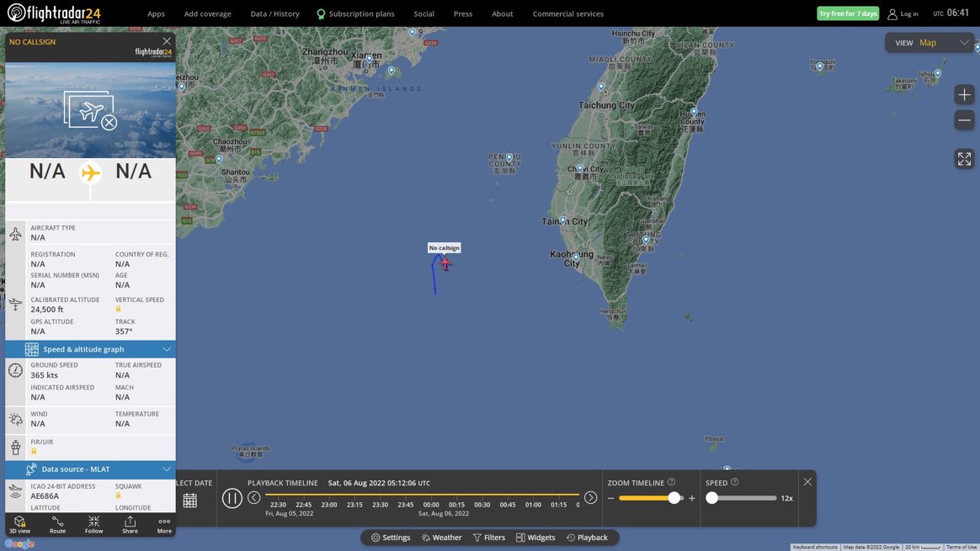Show help for Zoom Timeline

point(671,482)
